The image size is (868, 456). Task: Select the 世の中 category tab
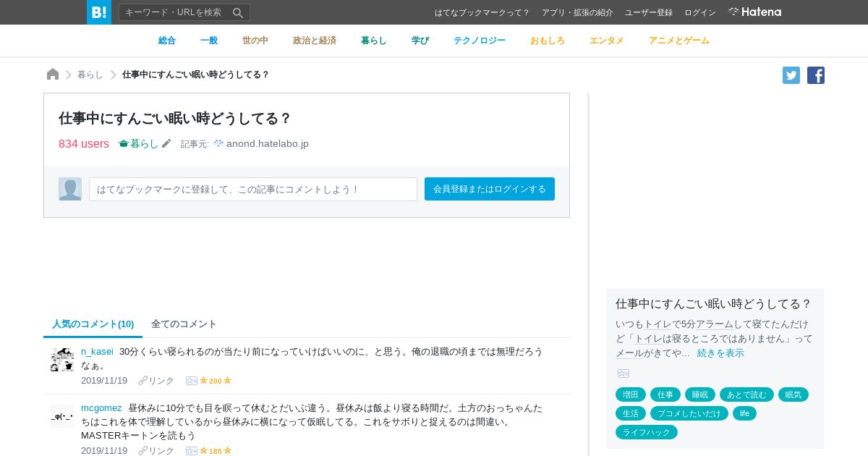pyautogui.click(x=255, y=41)
